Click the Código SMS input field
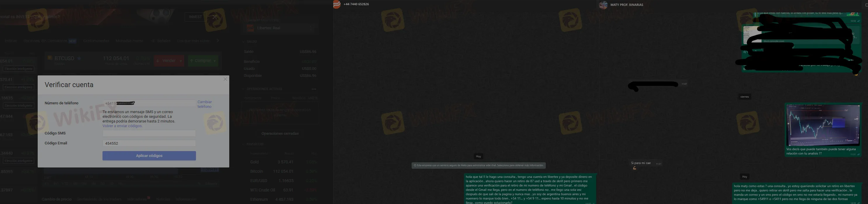868x204 pixels. [x=149, y=133]
